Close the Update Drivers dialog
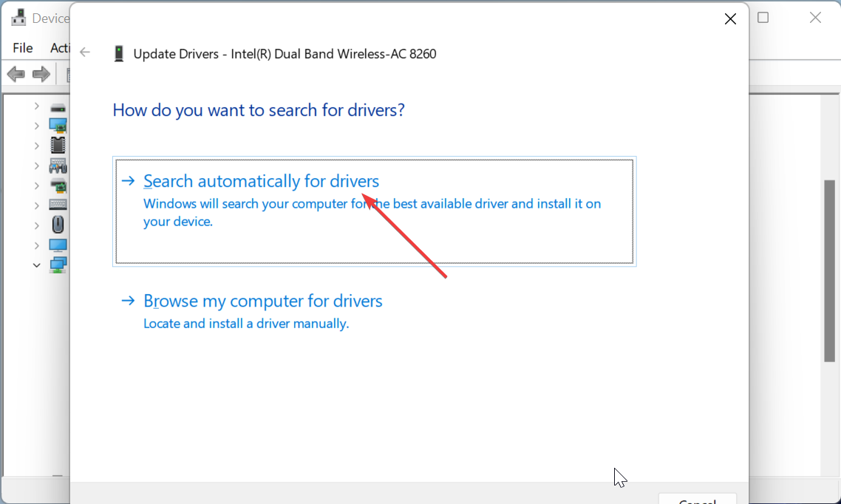 (730, 19)
